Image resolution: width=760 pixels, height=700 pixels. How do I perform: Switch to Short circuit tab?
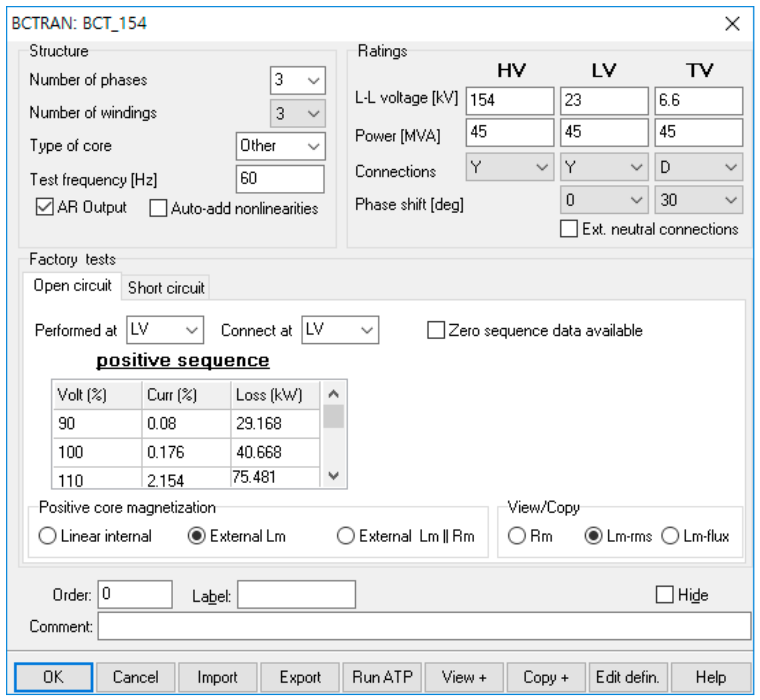(x=166, y=288)
